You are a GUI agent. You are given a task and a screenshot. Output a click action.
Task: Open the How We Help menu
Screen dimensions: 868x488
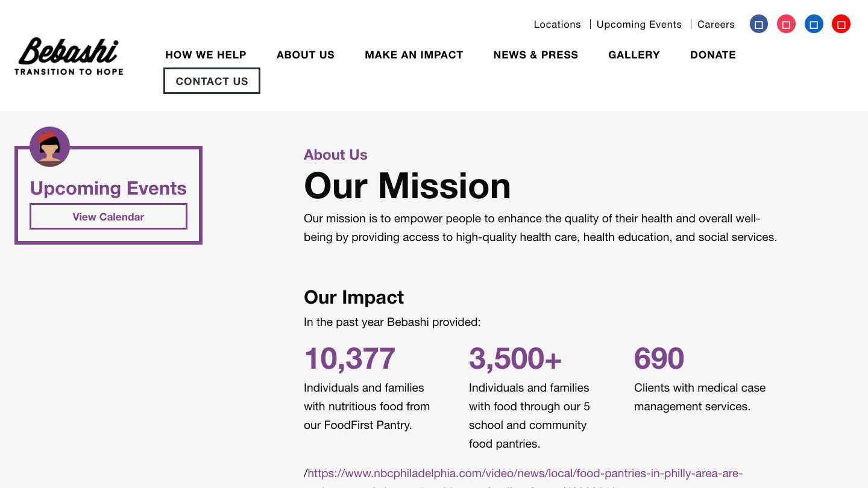tap(206, 55)
